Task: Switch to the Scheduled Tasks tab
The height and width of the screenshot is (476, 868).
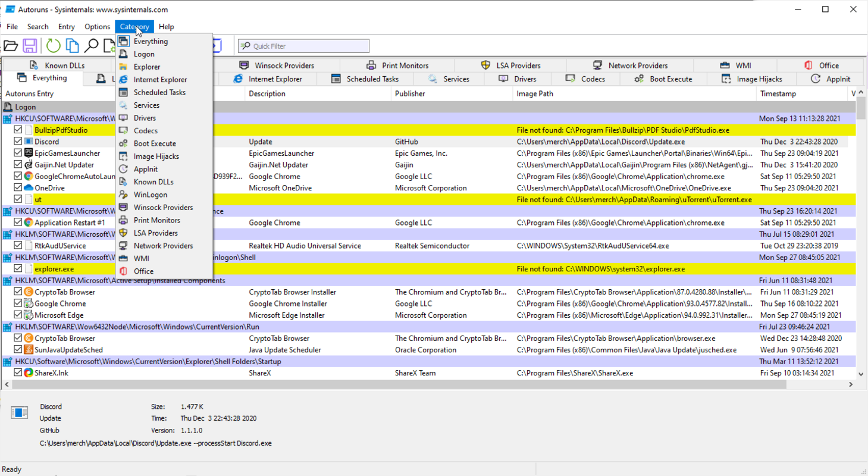Action: tap(371, 78)
